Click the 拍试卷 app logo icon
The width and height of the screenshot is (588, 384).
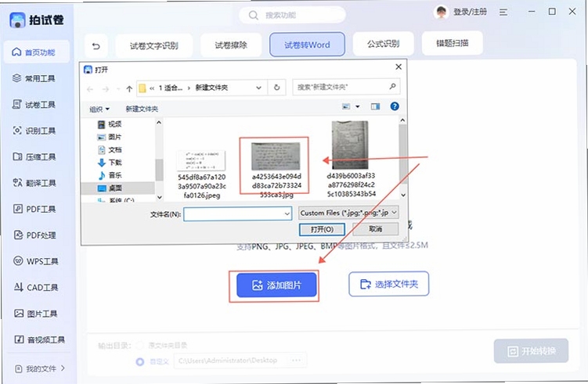pyautogui.click(x=17, y=20)
